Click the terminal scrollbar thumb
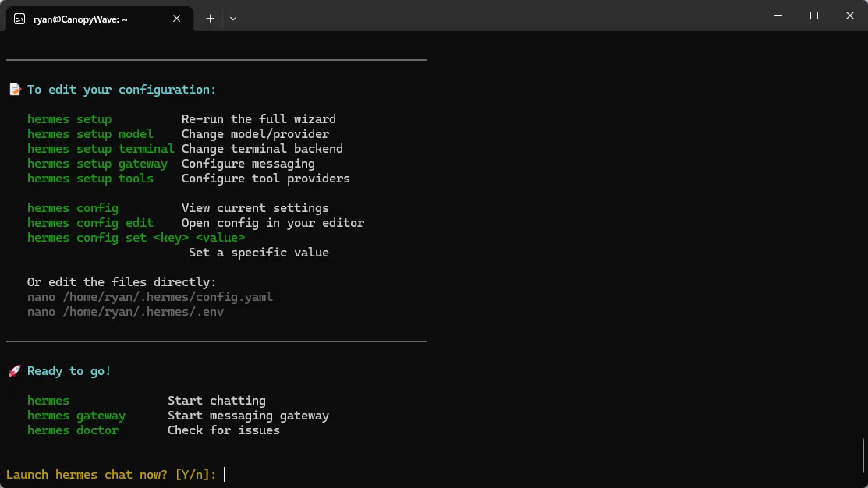 pyautogui.click(x=863, y=455)
